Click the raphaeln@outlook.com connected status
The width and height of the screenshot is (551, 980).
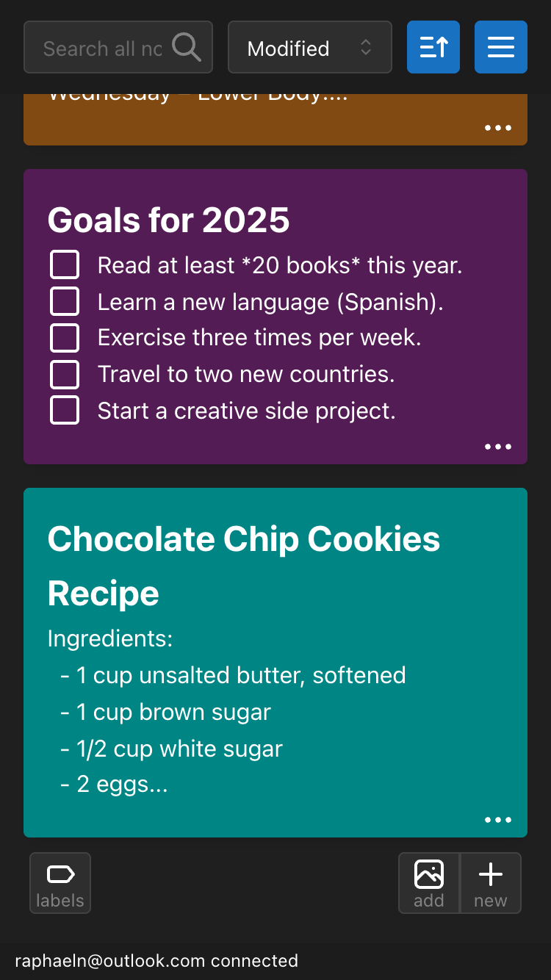click(156, 961)
